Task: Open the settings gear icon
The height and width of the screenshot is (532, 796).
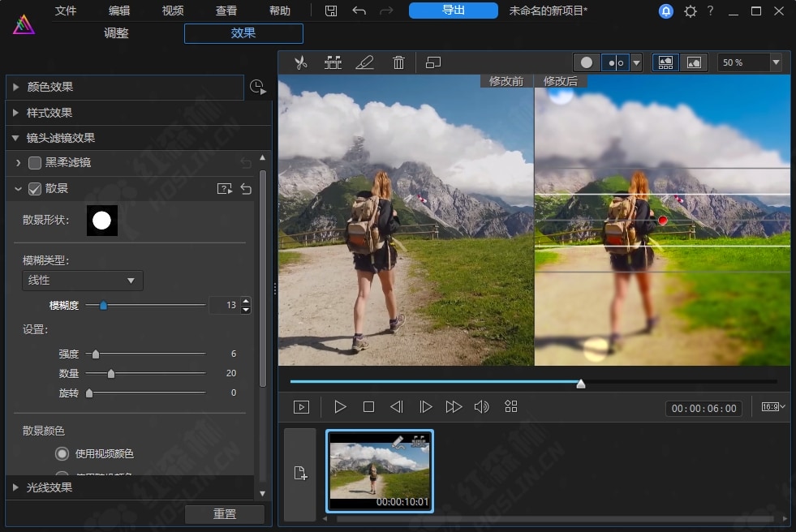Action: (x=690, y=11)
